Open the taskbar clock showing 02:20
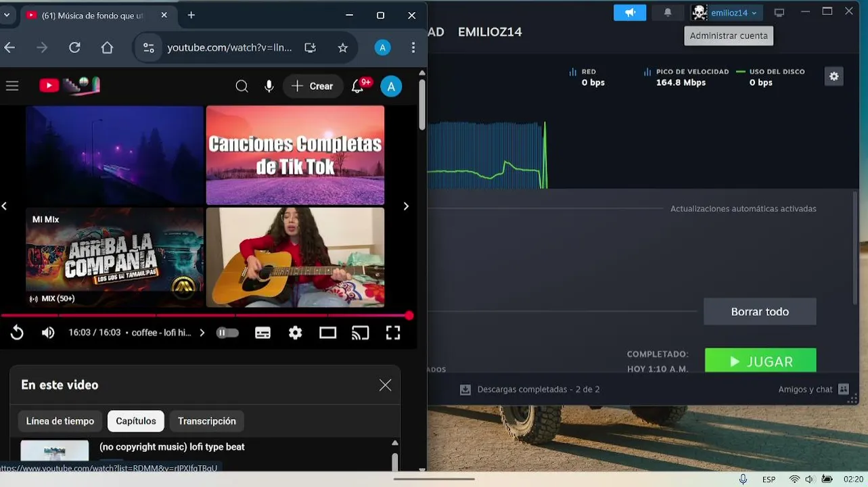This screenshot has width=868, height=487. click(x=853, y=479)
